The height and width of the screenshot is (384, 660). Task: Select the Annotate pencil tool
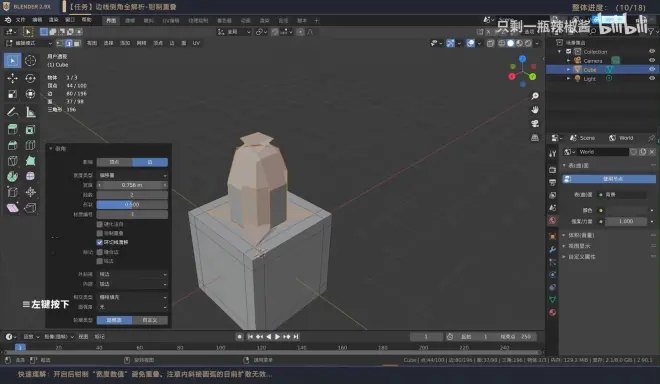coord(12,112)
